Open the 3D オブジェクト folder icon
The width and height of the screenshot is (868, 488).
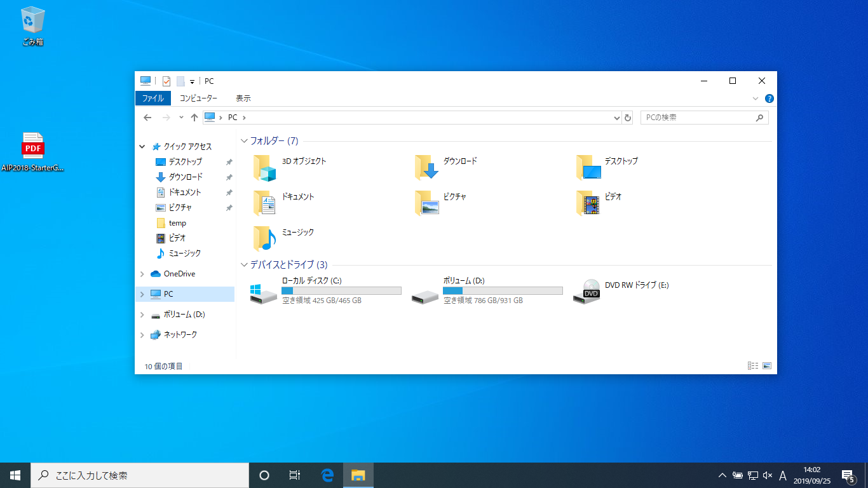point(266,168)
